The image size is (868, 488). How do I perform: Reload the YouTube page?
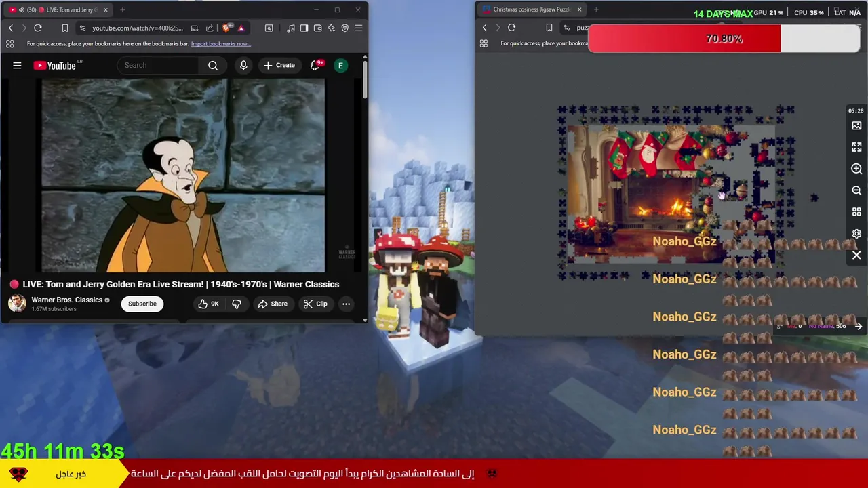pyautogui.click(x=38, y=28)
